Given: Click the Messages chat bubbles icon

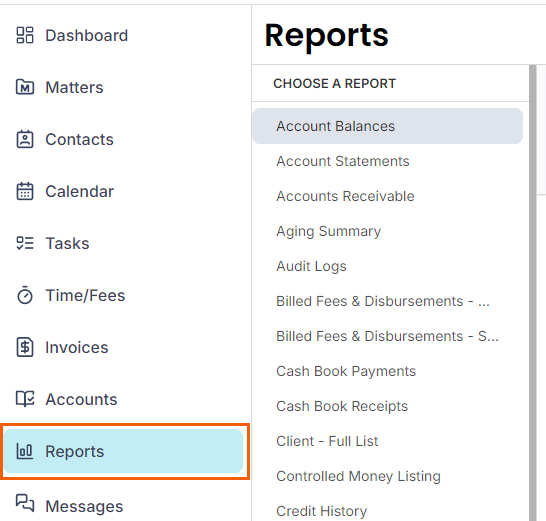Looking at the screenshot, I should [x=25, y=503].
